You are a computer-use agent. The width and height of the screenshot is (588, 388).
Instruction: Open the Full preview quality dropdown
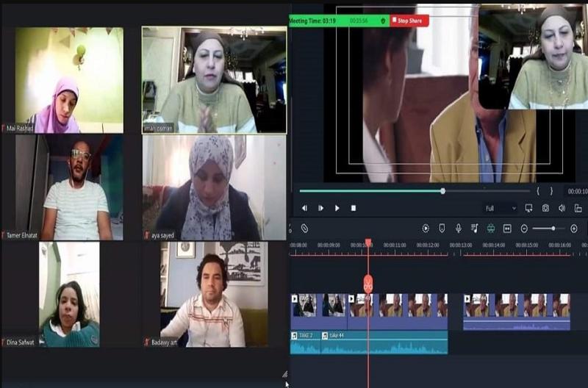pos(501,208)
